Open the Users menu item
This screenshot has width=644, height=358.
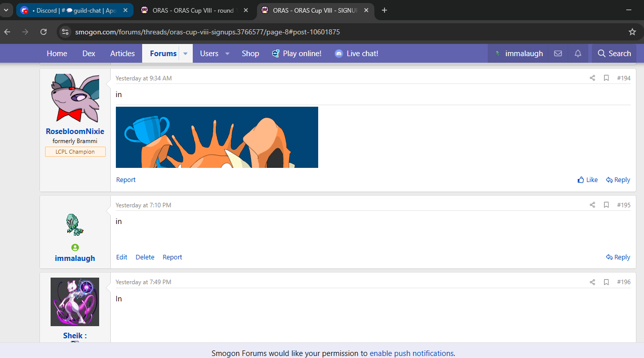[209, 53]
